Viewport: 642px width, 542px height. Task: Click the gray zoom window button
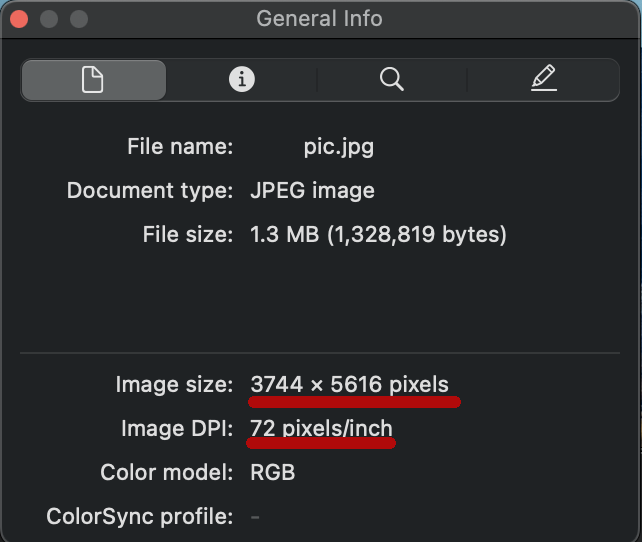(79, 19)
